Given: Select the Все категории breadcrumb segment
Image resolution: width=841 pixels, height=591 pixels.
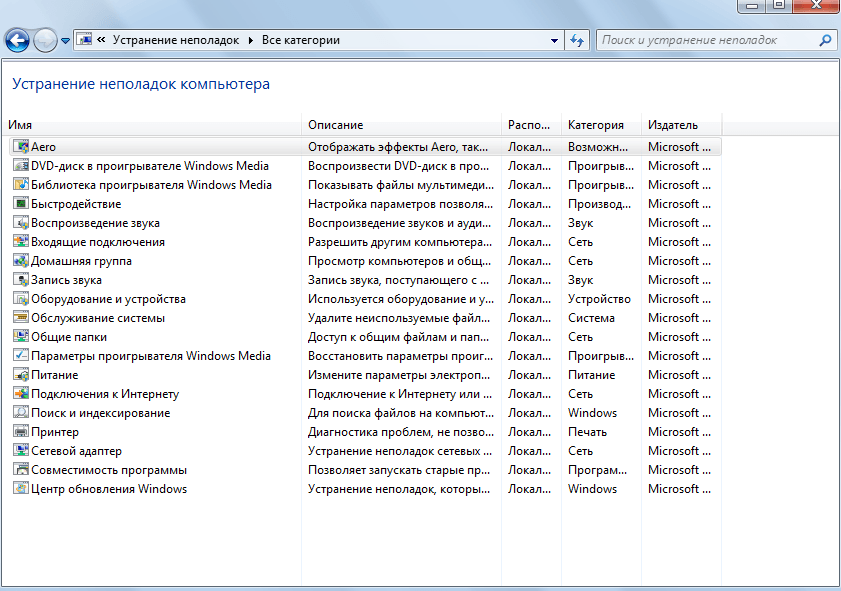Looking at the screenshot, I should click(300, 41).
